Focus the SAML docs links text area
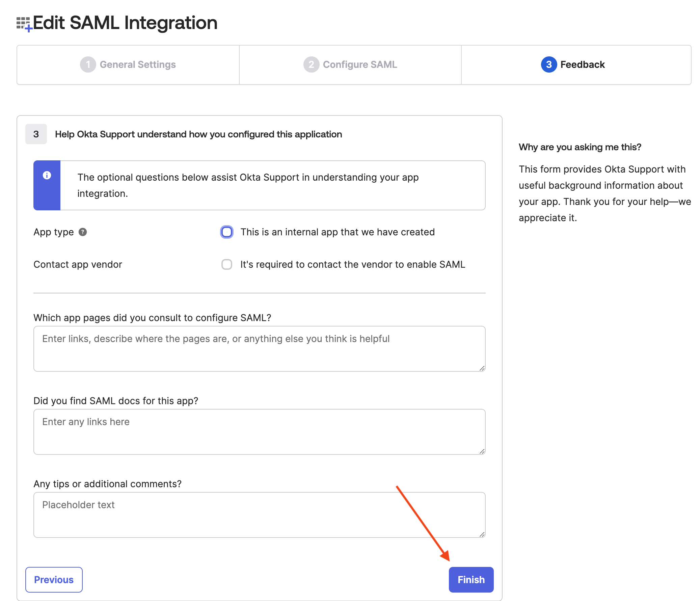This screenshot has height=601, width=700. click(260, 432)
